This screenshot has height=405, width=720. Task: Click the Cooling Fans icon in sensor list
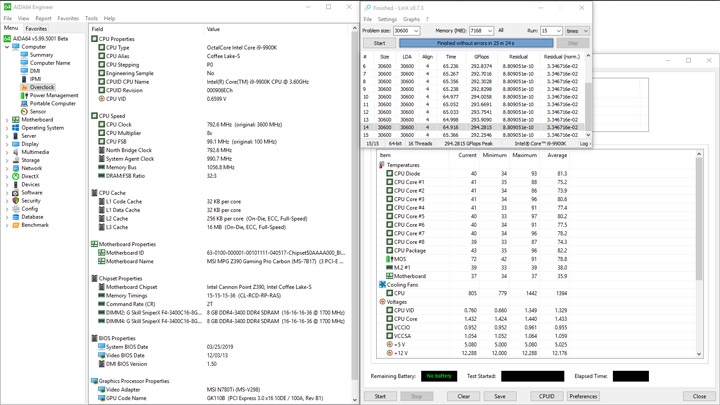click(382, 285)
